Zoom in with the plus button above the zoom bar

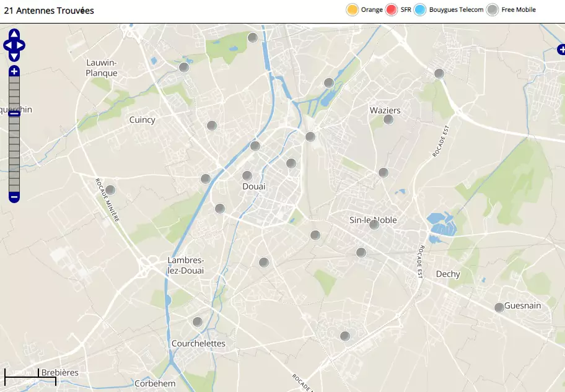click(14, 71)
